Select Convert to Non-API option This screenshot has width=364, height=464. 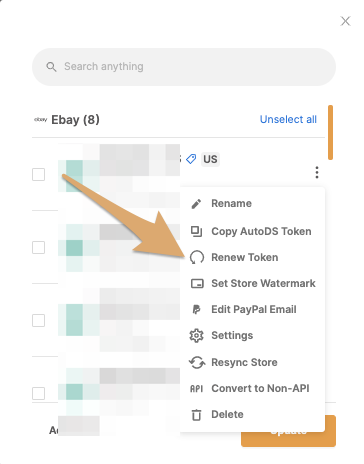(x=260, y=389)
